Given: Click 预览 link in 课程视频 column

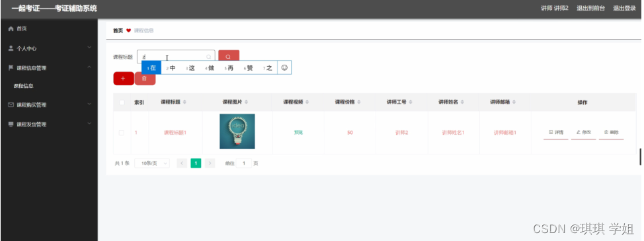Looking at the screenshot, I should (298, 133).
